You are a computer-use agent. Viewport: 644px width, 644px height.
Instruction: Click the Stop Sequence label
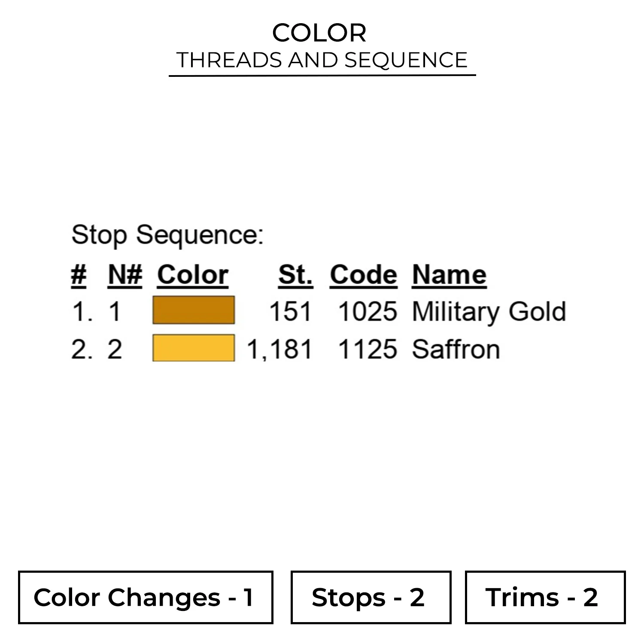(167, 235)
